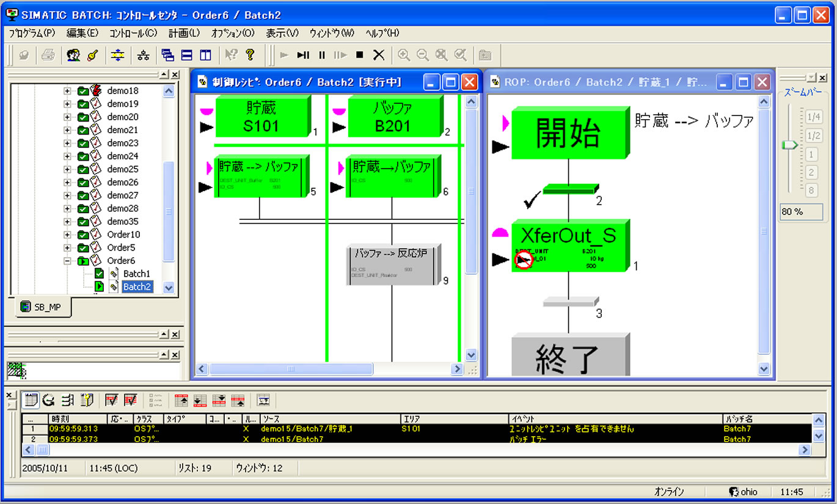Open the ウィンドウ(W) menu
Screen dimensions: 837x504
pos(332,33)
